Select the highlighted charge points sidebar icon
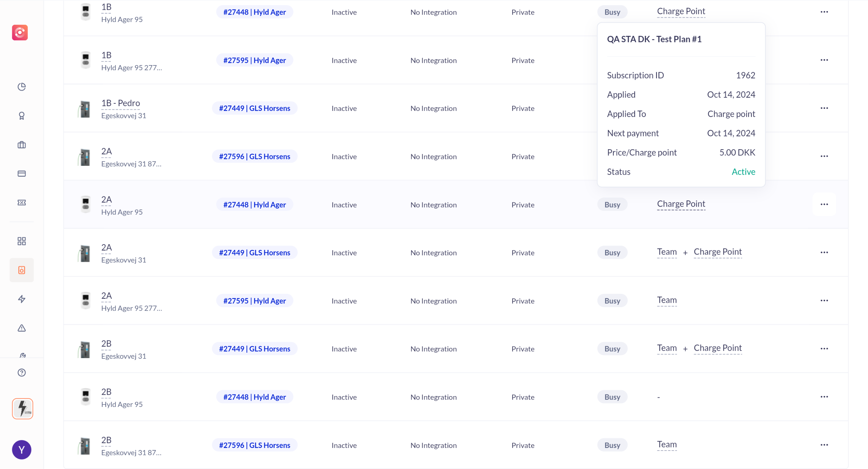Image resolution: width=868 pixels, height=469 pixels. click(22, 270)
